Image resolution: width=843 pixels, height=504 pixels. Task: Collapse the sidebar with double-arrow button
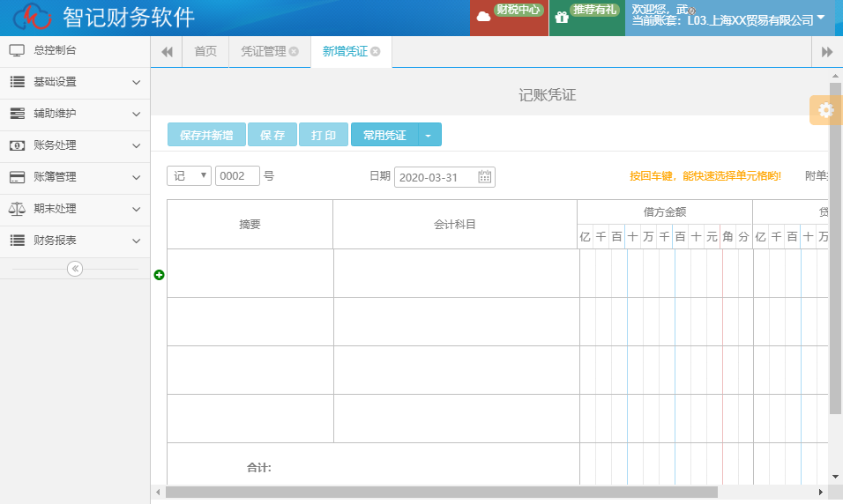point(75,269)
